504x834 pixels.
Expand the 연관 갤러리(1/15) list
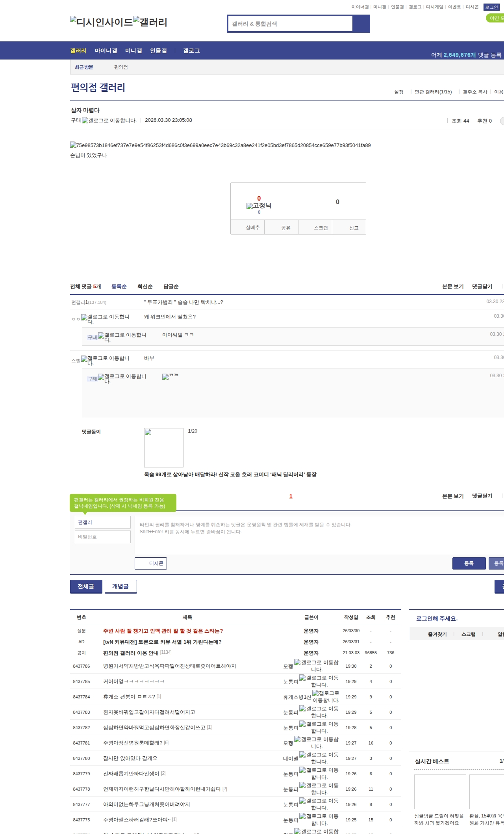[x=433, y=92]
